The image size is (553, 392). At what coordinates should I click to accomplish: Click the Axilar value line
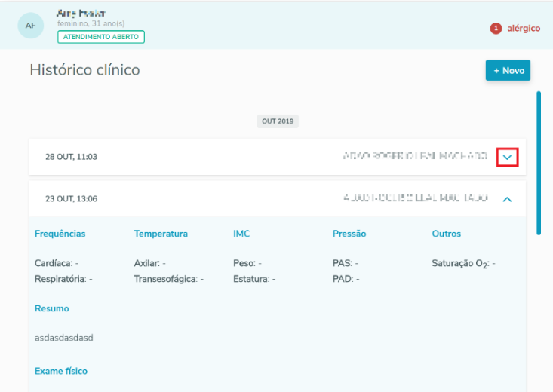[150, 263]
